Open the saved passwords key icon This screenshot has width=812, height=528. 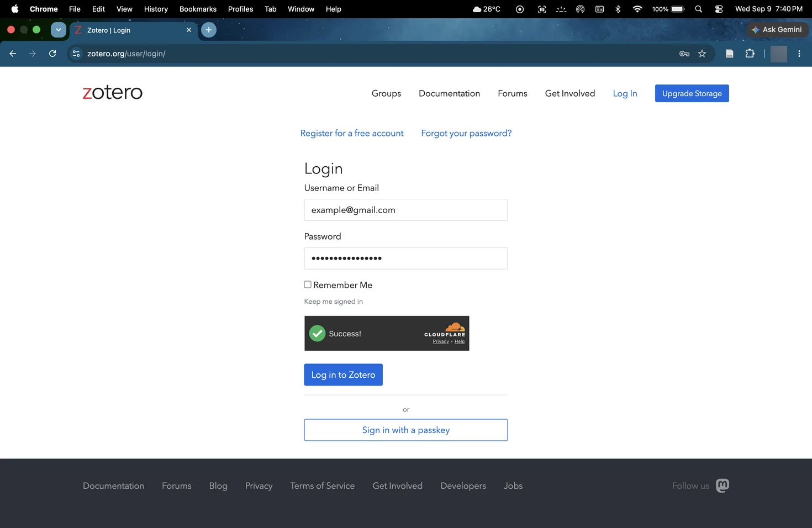(684, 54)
